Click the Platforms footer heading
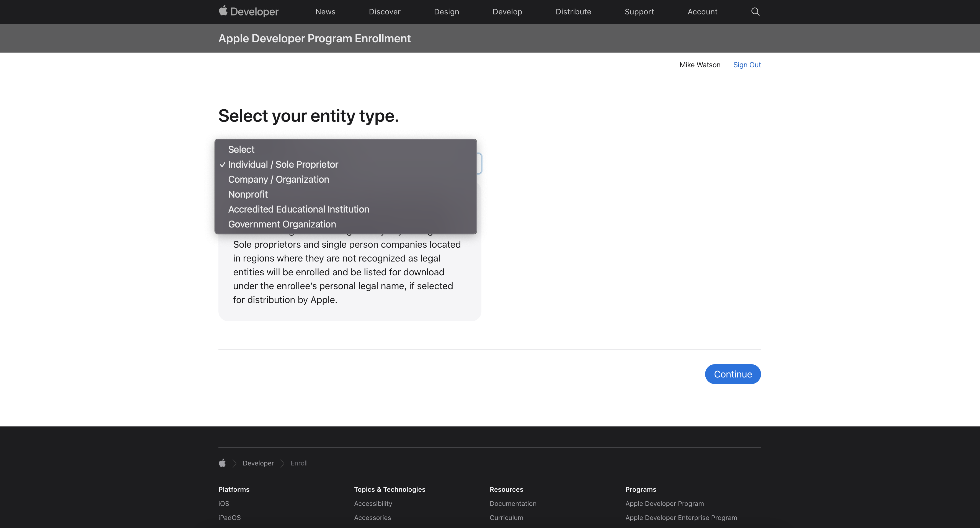 click(234, 489)
